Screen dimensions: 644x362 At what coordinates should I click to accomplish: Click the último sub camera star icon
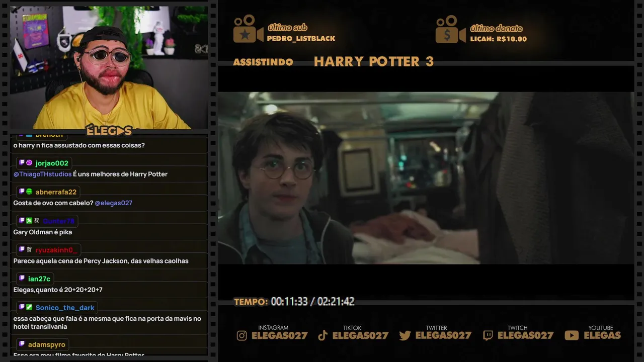coord(248,29)
